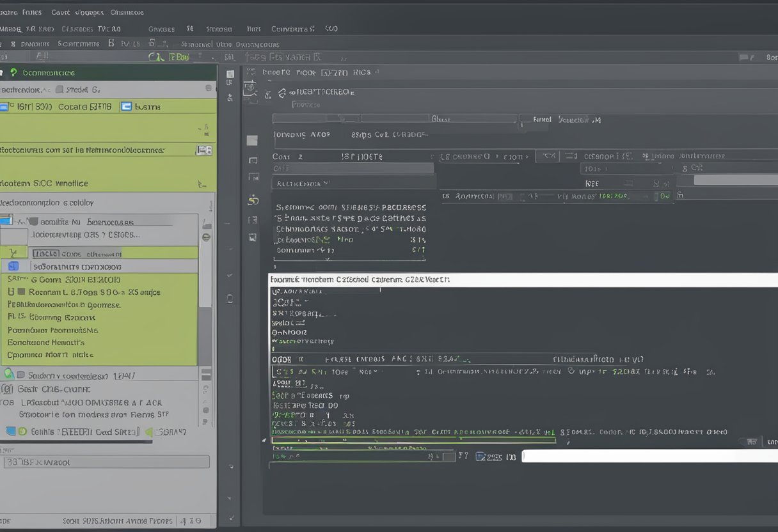Expand the green highlighted row marked with a Y
The image size is (778, 532).
pos(14,253)
